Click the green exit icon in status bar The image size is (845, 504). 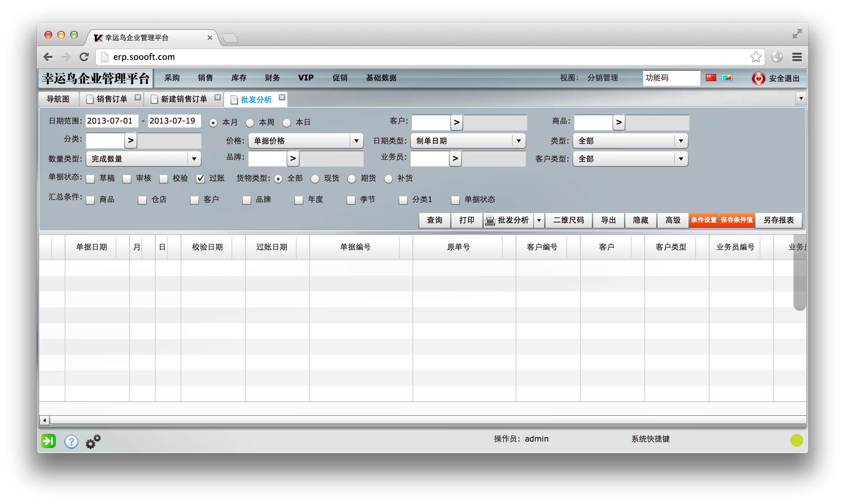point(48,441)
